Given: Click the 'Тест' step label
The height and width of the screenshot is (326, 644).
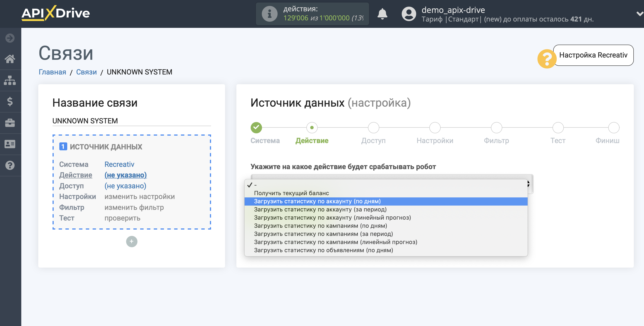Looking at the screenshot, I should 558,141.
